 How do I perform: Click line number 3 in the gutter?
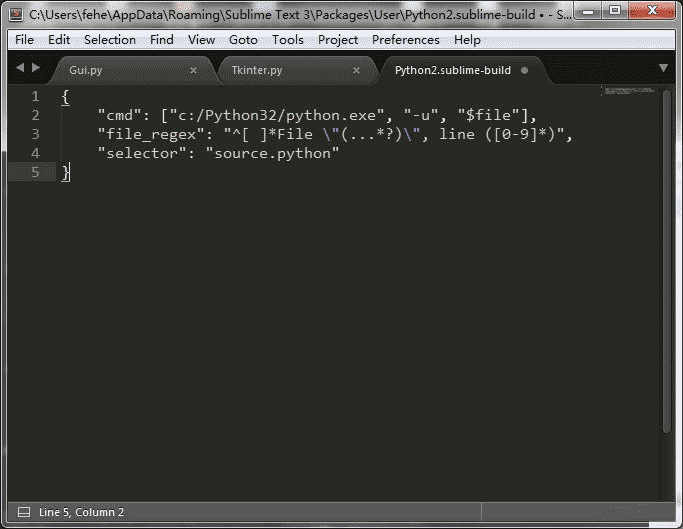coord(35,134)
